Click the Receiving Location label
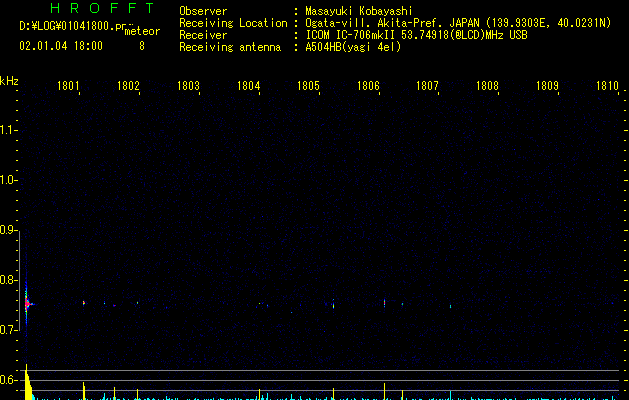This screenshot has height=400, width=629. 233,23
